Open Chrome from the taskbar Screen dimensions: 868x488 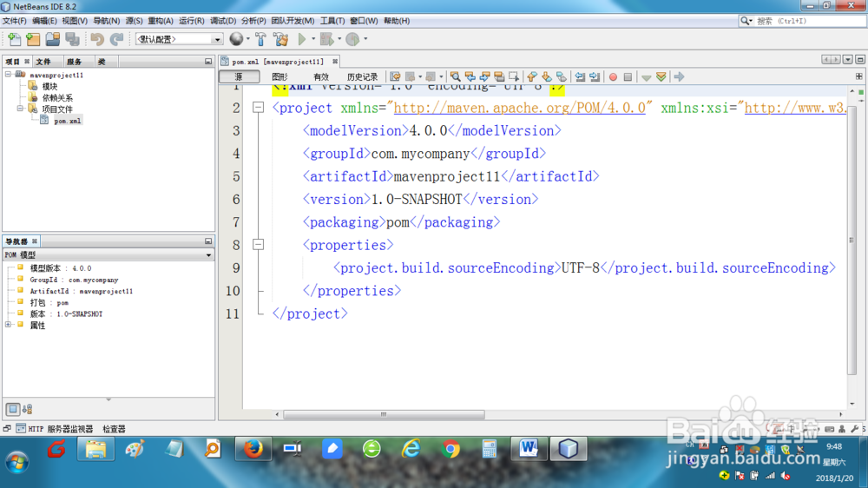450,449
